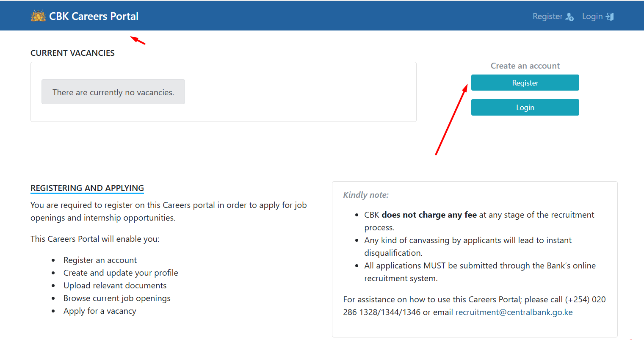
Task: Click the CBK Careers Portal brand text
Action: click(x=94, y=16)
